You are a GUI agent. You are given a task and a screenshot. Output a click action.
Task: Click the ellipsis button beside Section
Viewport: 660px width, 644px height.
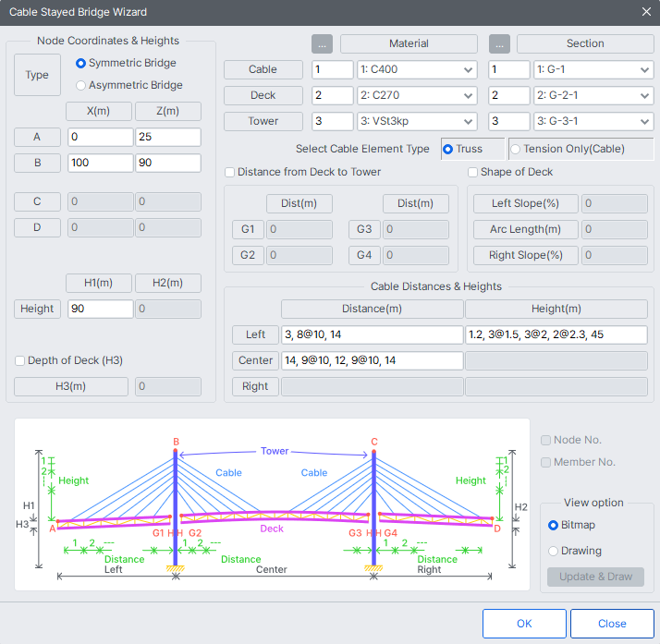498,43
